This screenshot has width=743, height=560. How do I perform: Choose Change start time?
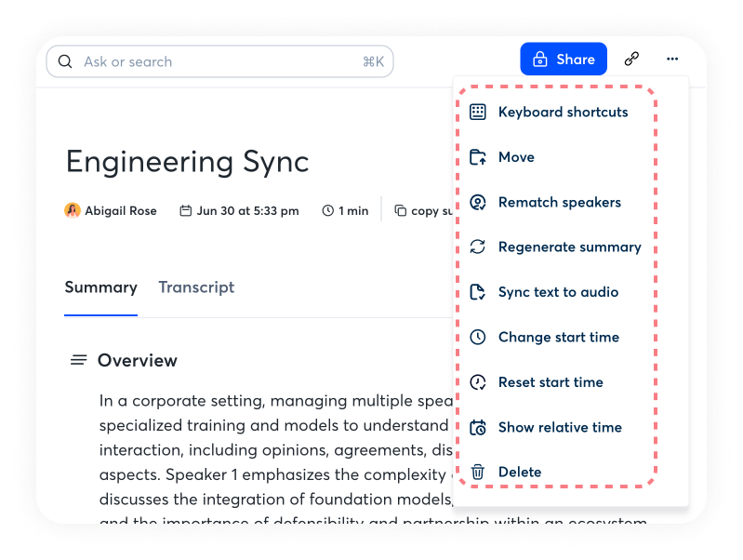point(559,337)
